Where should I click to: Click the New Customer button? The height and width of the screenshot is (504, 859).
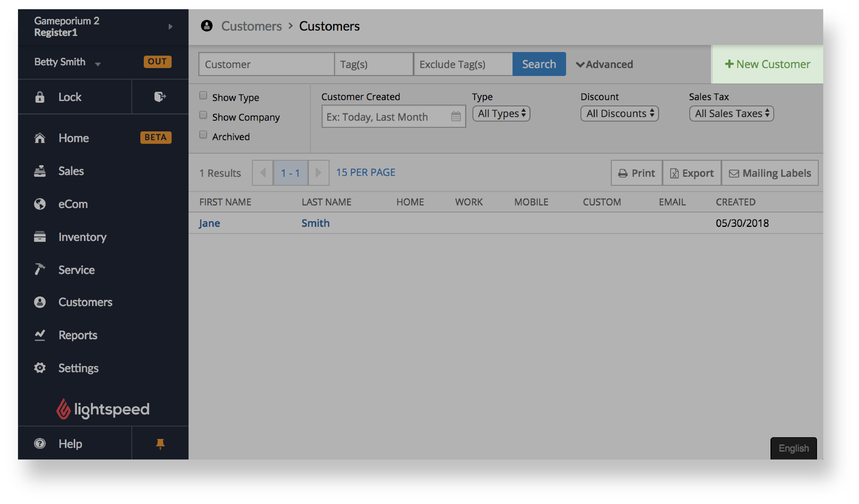(768, 64)
